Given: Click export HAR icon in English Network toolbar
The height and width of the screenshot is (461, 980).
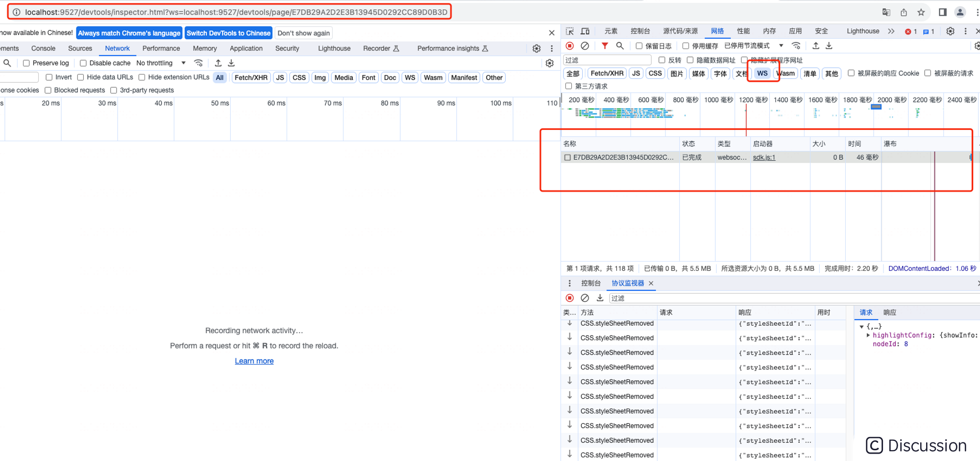Looking at the screenshot, I should [231, 63].
